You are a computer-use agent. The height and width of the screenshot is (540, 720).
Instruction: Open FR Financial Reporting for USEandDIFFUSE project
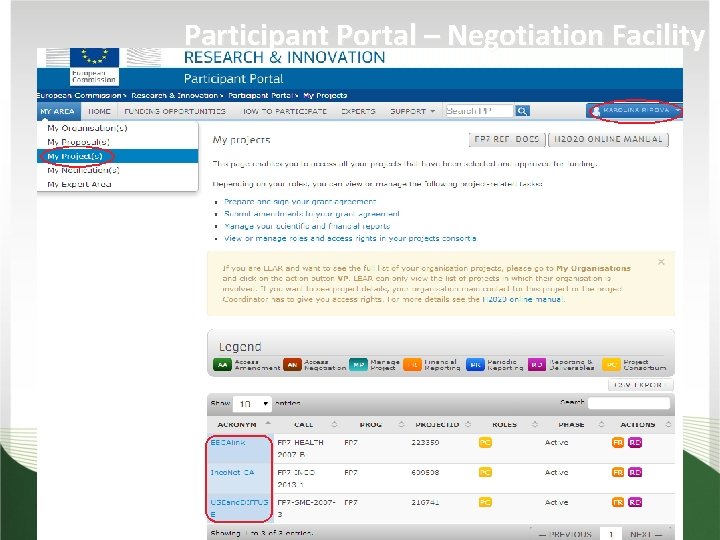(x=618, y=502)
